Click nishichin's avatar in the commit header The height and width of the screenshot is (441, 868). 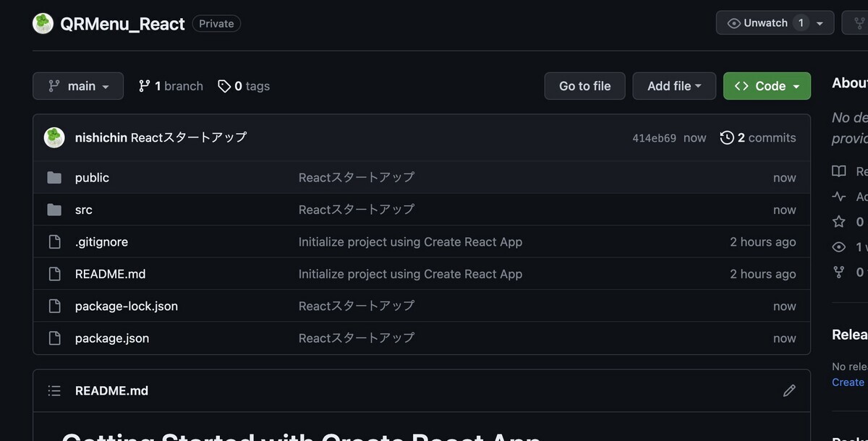point(54,137)
